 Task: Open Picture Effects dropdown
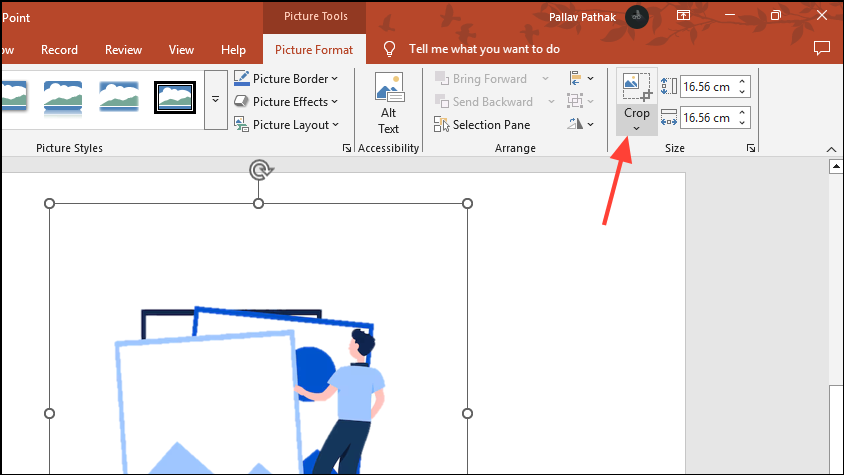[286, 102]
